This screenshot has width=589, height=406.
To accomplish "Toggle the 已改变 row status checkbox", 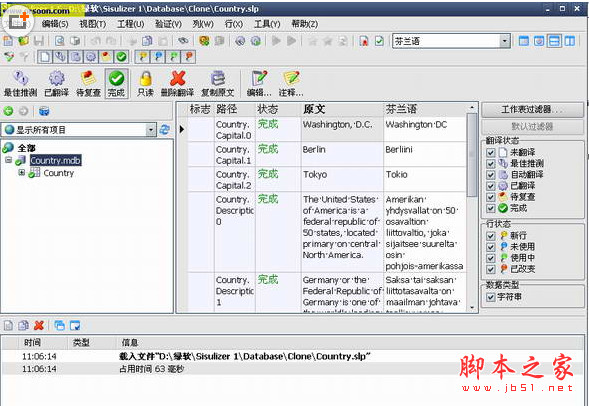I will coord(490,269).
